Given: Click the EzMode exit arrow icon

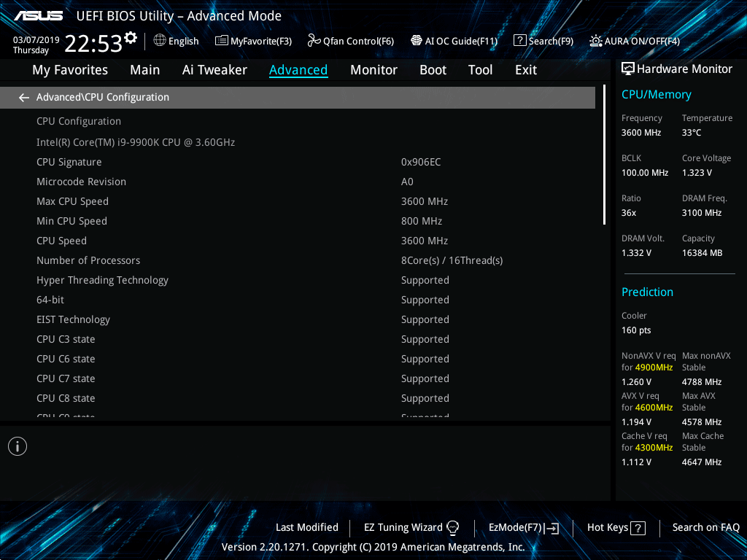Looking at the screenshot, I should pyautogui.click(x=551, y=528).
